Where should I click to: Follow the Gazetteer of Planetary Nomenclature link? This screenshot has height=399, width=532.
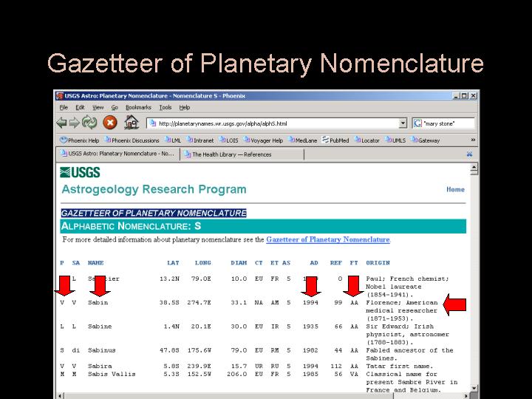pyautogui.click(x=327, y=239)
